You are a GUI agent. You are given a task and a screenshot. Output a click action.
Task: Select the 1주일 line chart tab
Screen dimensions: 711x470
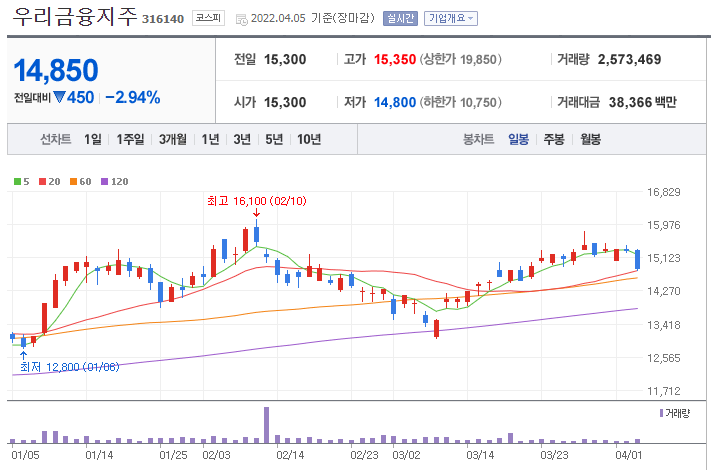[130, 139]
